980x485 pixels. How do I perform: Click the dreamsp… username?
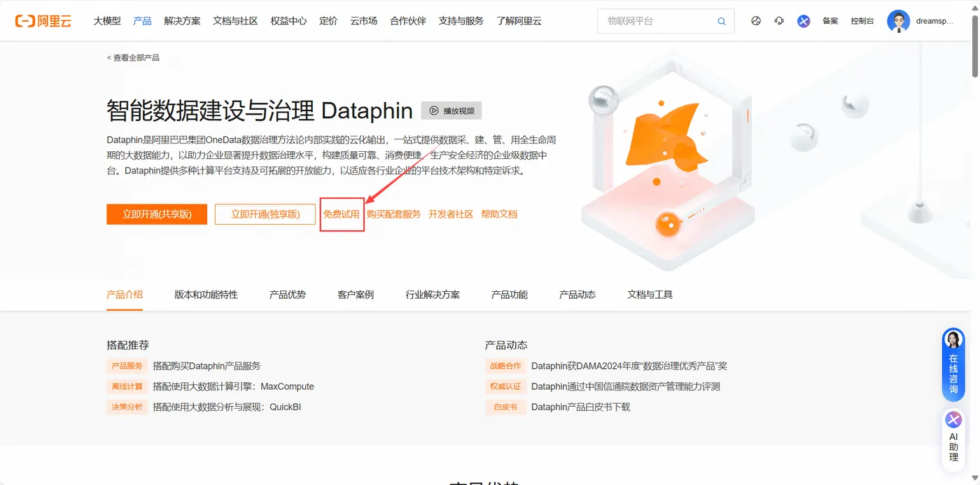pyautogui.click(x=935, y=21)
